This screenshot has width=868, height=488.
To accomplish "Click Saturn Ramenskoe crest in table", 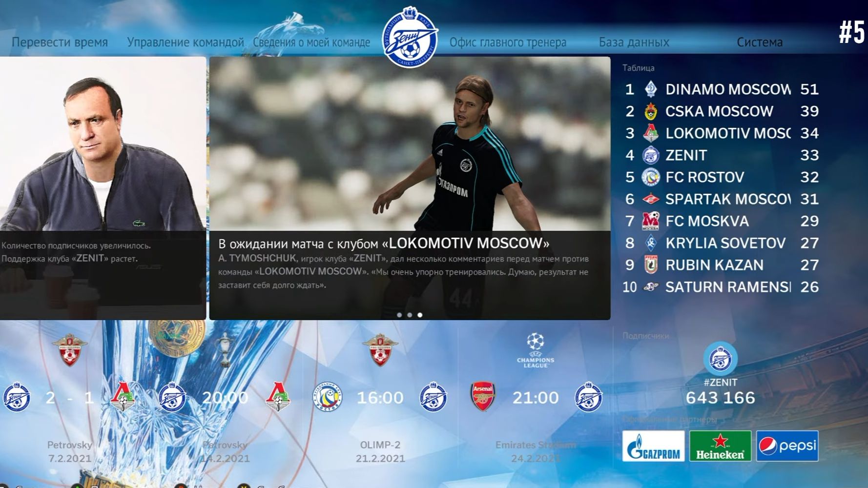I will (x=650, y=287).
